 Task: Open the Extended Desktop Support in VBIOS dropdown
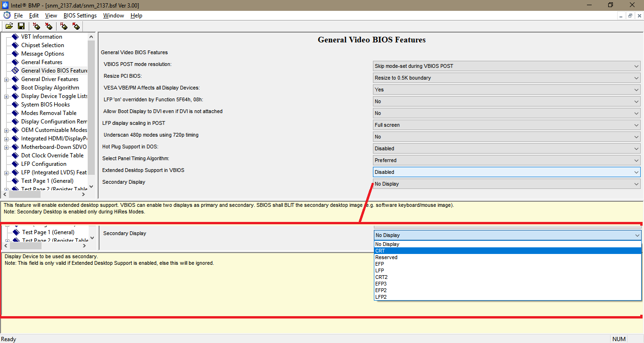pos(507,172)
